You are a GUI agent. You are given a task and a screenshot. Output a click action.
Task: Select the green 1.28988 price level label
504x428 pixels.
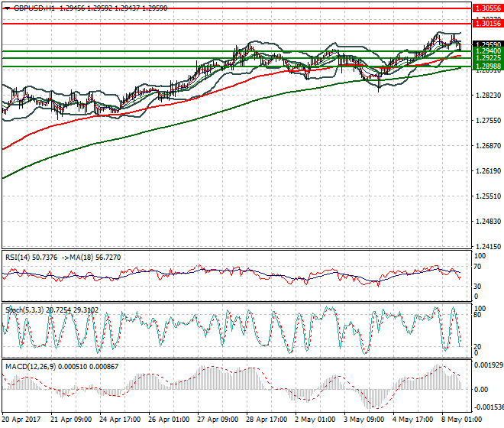(x=488, y=66)
